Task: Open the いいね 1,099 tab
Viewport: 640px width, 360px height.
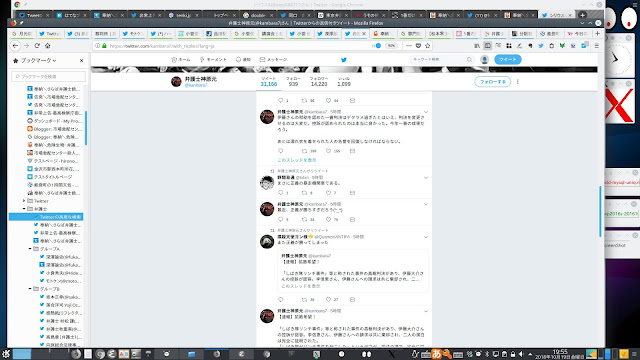Action: (344, 82)
